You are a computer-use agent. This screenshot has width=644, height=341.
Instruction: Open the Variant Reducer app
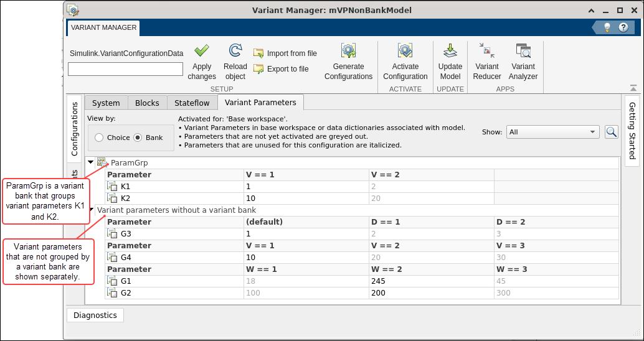[487, 62]
